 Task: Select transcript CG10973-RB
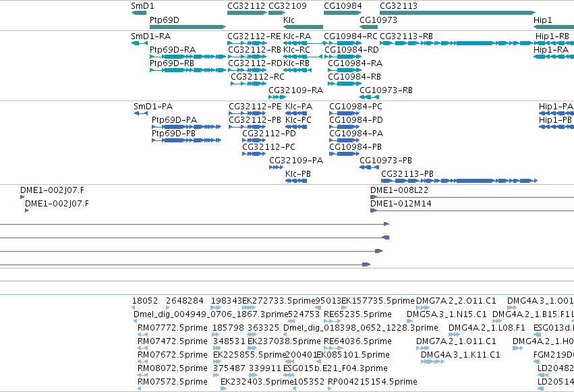click(x=386, y=90)
